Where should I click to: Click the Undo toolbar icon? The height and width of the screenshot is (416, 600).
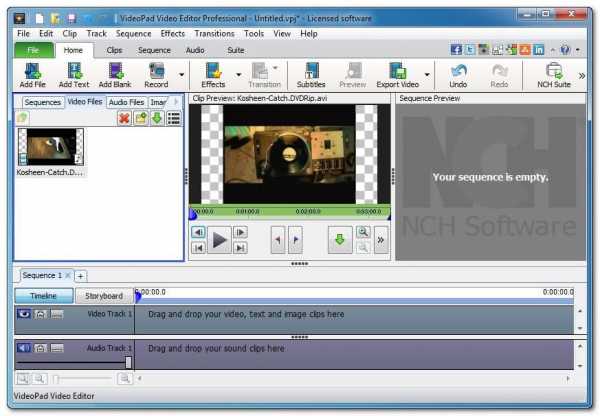pyautogui.click(x=458, y=75)
